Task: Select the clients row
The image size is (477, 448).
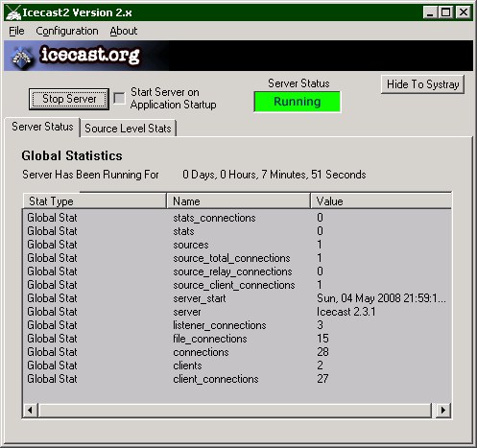Action: [x=237, y=365]
